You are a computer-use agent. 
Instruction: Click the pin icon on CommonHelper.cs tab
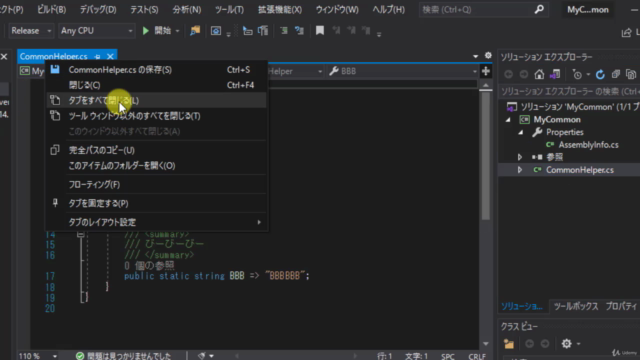97,56
